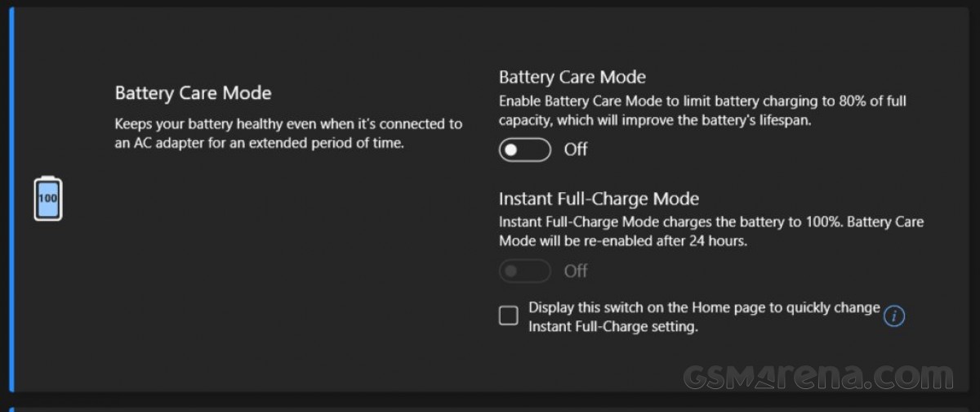Click the Instant Full-Charge Mode heading
Image resolution: width=980 pixels, height=412 pixels.
599,199
